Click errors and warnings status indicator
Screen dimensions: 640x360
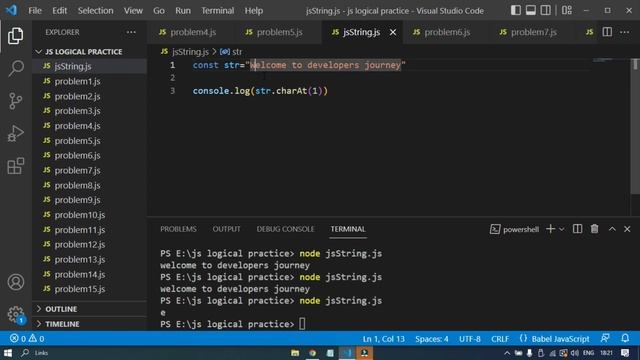(27, 339)
